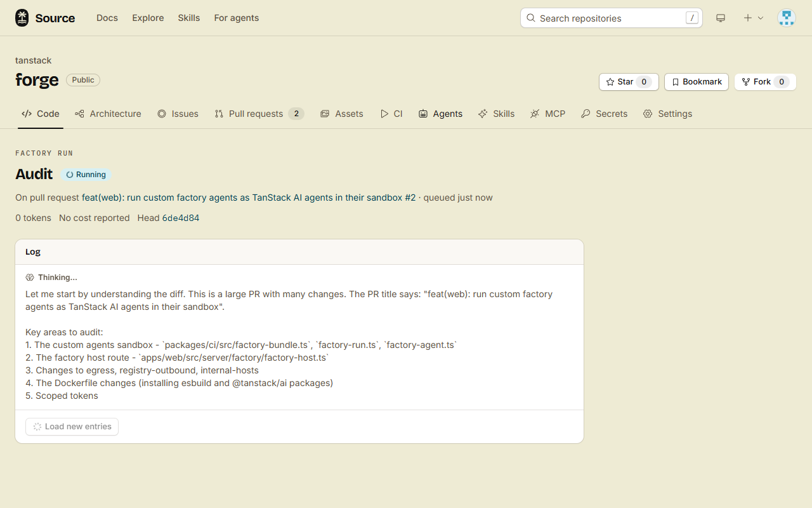
Task: Focus the Search repositories field
Action: click(x=612, y=18)
